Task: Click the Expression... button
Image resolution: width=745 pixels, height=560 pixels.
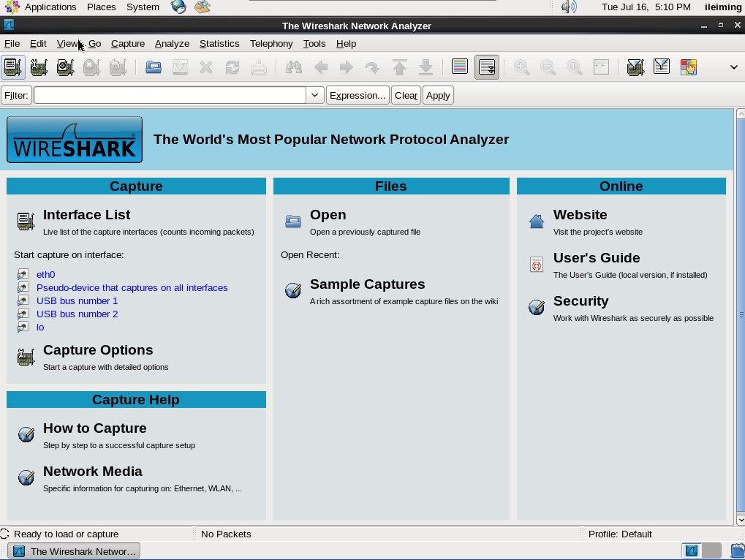Action: tap(358, 95)
